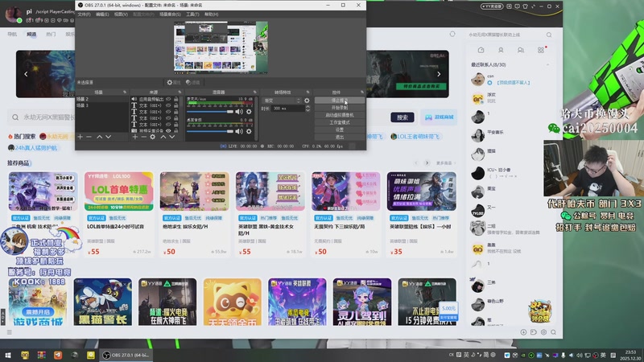644x362 pixels.
Task: Open the OBS 文件(F) menu
Action: 84,14
